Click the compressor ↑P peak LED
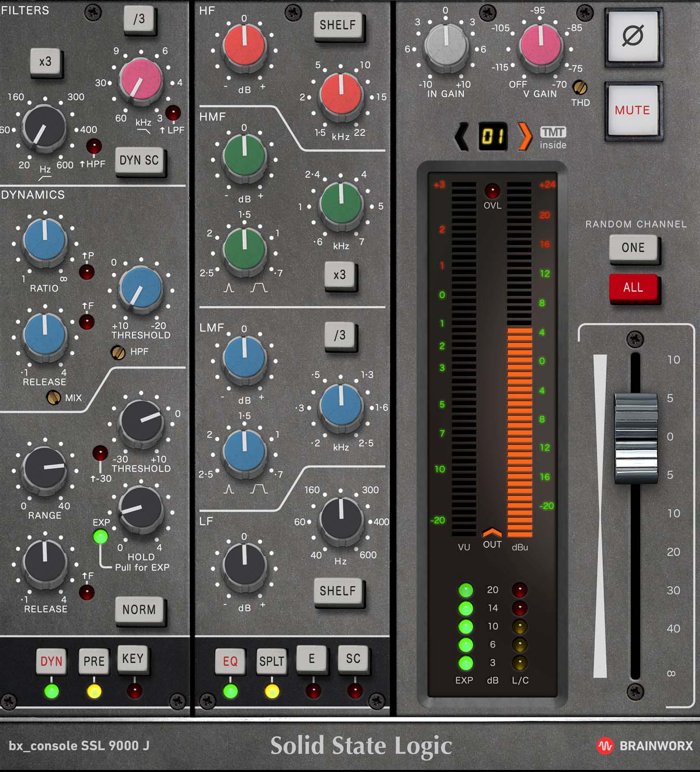Viewport: 700px width, 772px height. (86, 272)
